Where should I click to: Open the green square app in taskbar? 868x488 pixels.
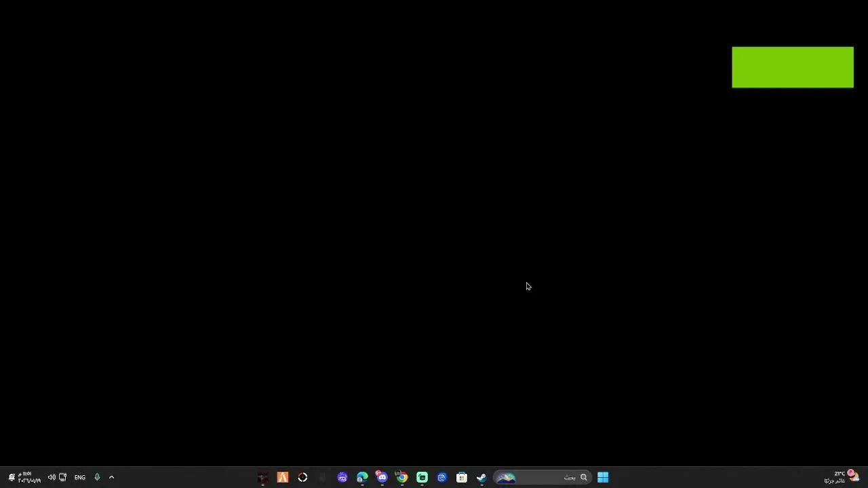pos(422,478)
